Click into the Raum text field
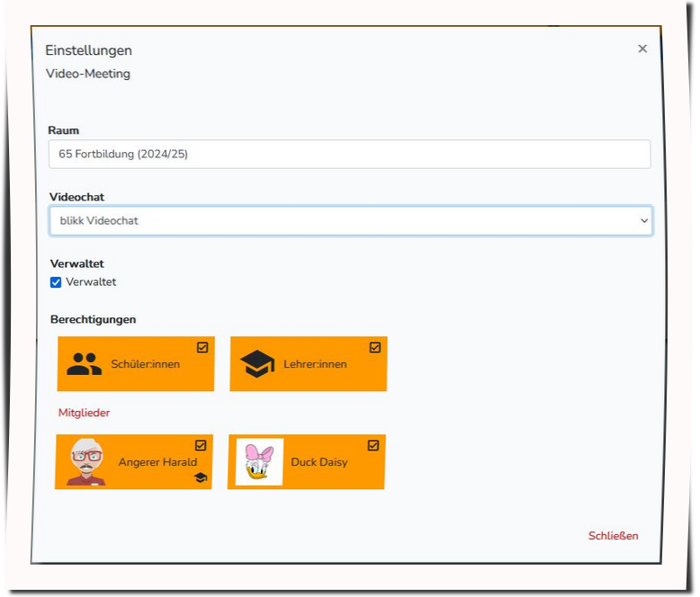 click(349, 154)
